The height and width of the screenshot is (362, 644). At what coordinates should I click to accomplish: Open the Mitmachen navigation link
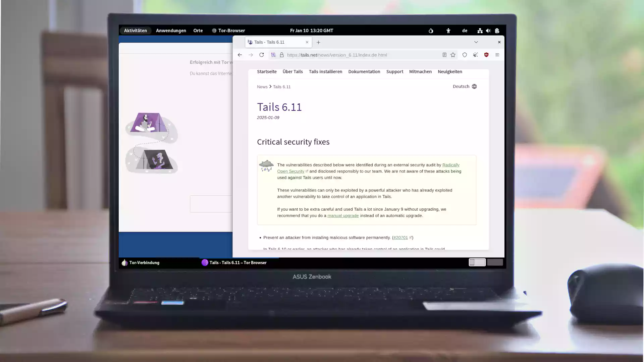pos(420,71)
